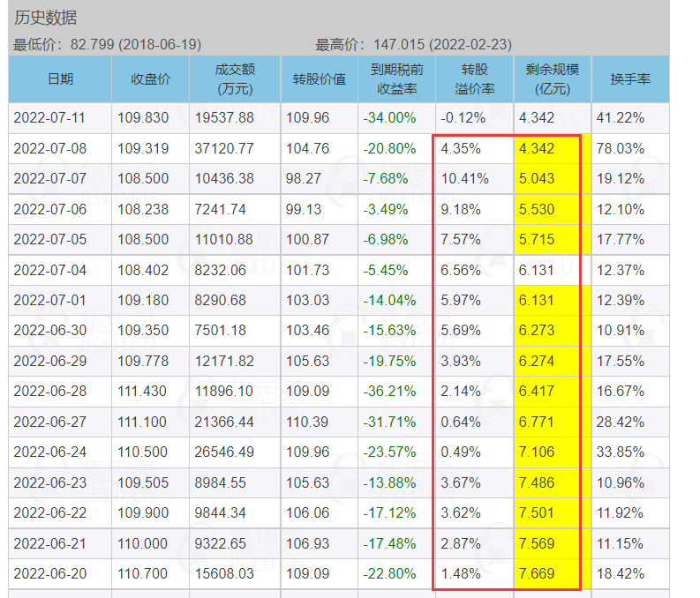This screenshot has height=598, width=700.
Task: Click the 收盘价 column header
Action: (150, 79)
